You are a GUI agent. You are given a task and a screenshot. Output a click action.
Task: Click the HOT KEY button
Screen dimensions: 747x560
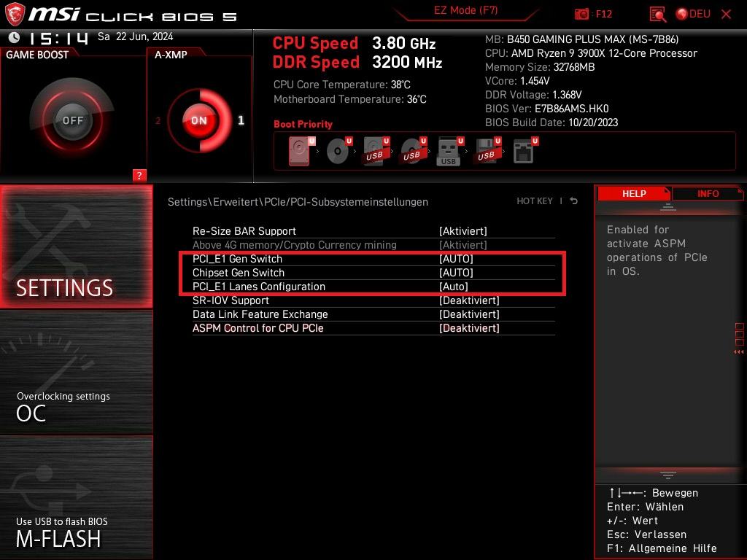point(535,201)
